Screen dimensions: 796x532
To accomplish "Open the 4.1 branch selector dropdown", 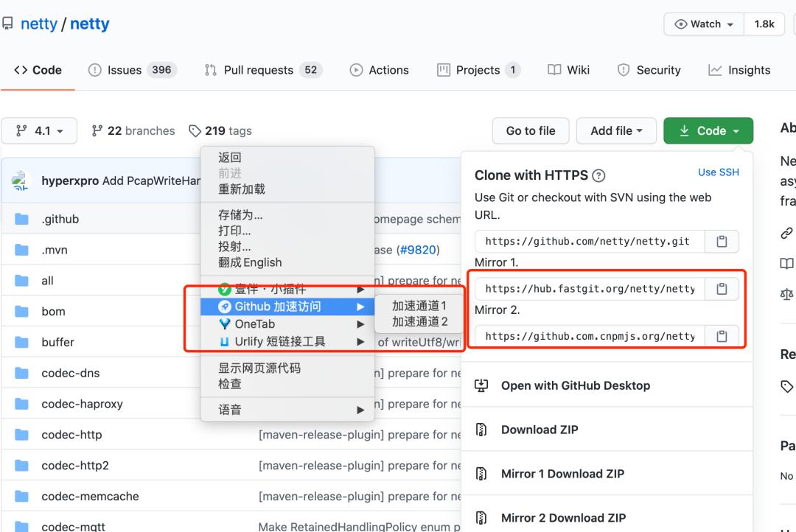I will [39, 130].
